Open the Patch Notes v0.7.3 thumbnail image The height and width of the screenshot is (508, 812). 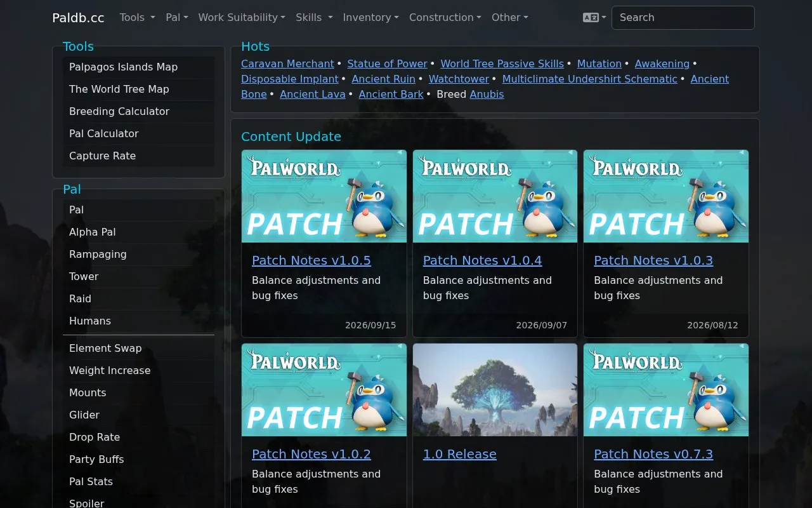(666, 390)
